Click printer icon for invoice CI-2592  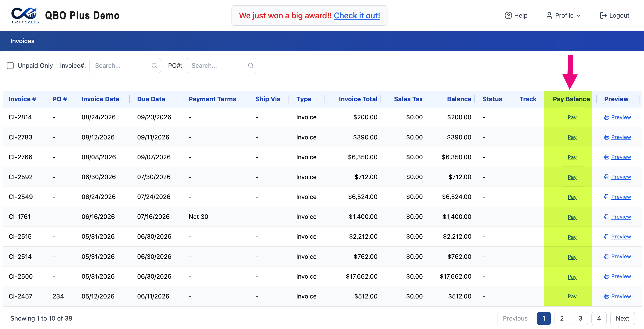607,177
